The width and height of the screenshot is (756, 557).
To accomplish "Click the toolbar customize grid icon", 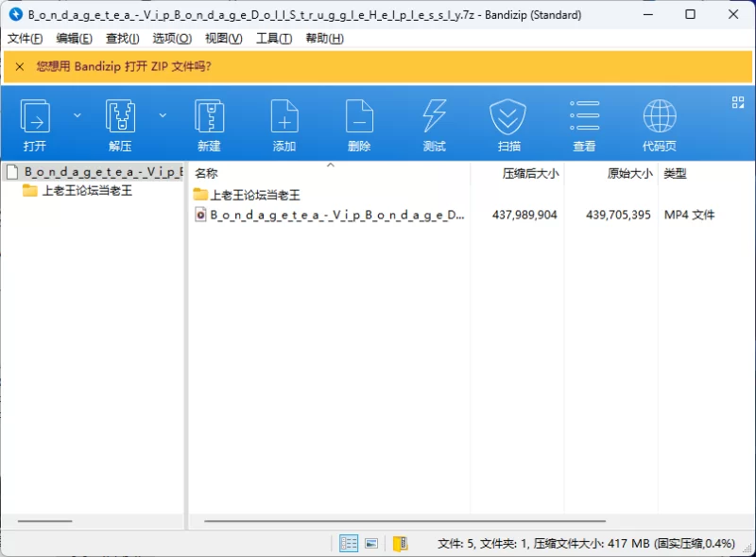I will [x=738, y=102].
